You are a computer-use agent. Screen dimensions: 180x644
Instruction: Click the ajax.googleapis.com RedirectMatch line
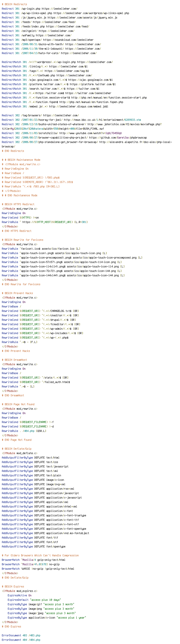pos(57,80)
